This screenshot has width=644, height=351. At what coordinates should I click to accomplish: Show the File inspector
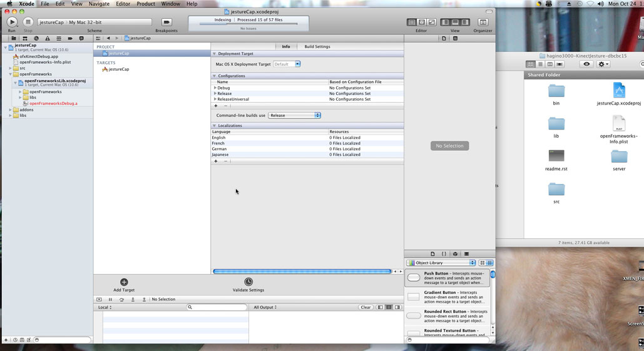pyautogui.click(x=444, y=38)
